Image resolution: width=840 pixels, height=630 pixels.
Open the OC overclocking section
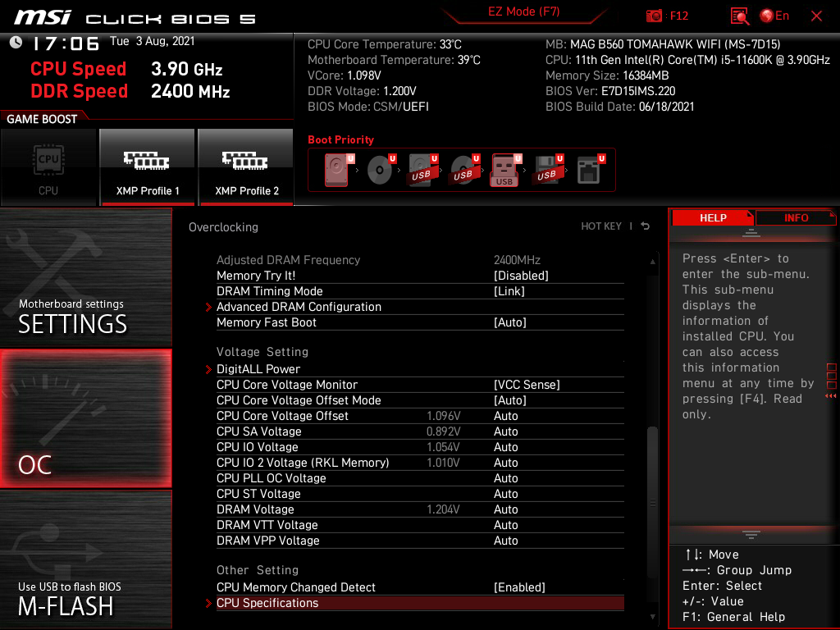click(85, 418)
